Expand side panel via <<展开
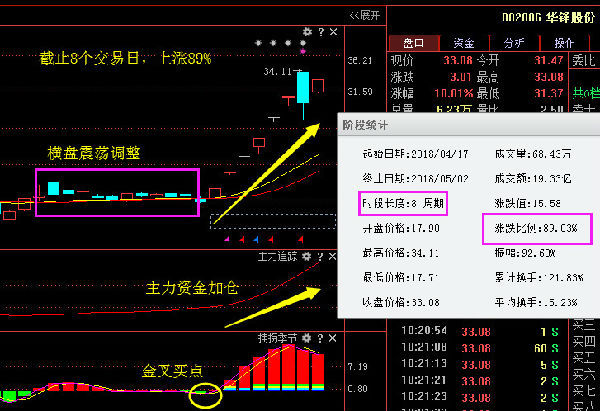Viewport: 600px width, 411px height. click(x=364, y=15)
